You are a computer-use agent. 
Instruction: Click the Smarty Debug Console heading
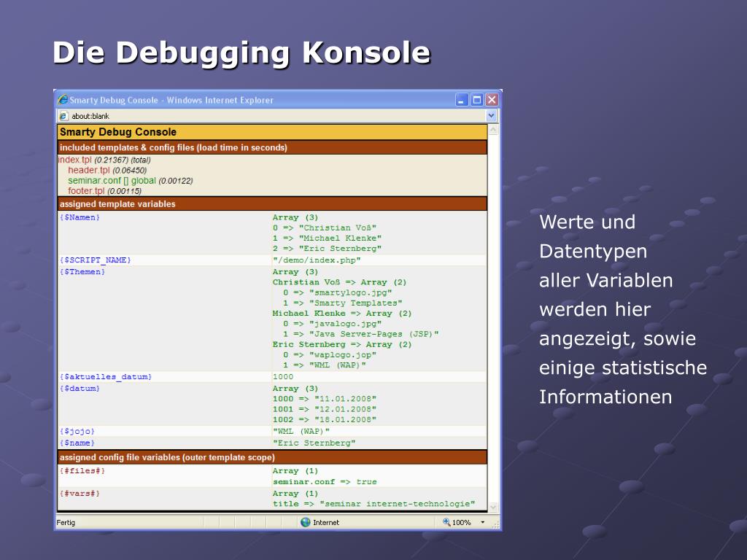click(118, 132)
